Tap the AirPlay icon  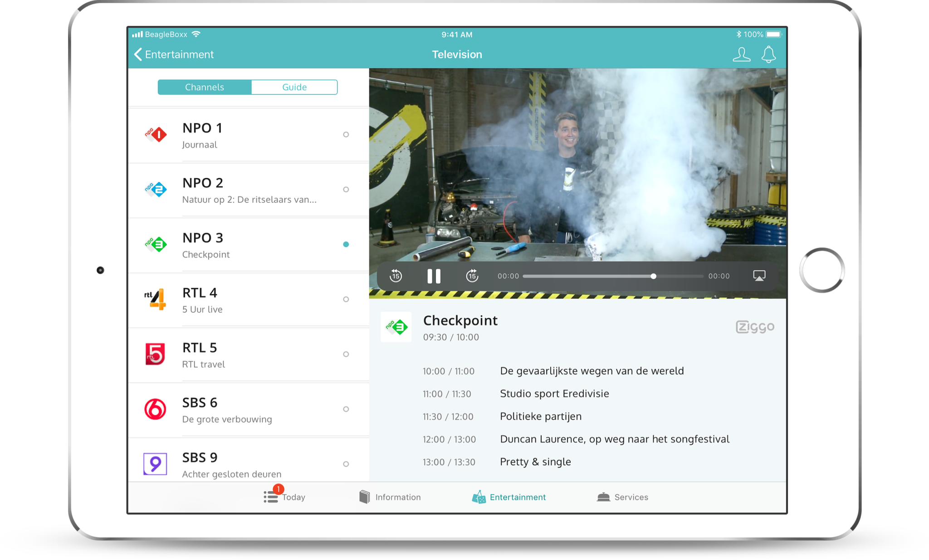[x=759, y=276]
